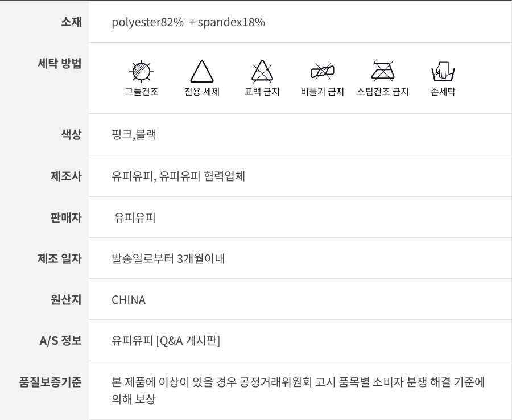Screen dimensions: 512x420
Task: Click the 세탁 방법 row header
Action: [x=59, y=63]
